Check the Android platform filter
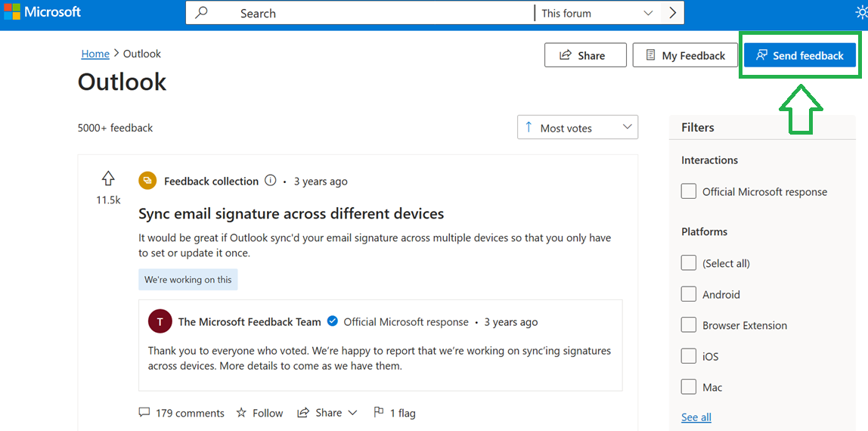The image size is (868, 431). (x=689, y=294)
